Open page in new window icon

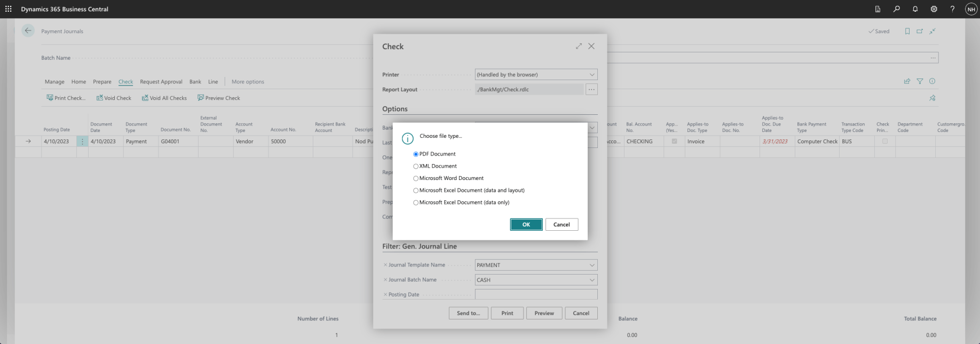[x=920, y=31]
